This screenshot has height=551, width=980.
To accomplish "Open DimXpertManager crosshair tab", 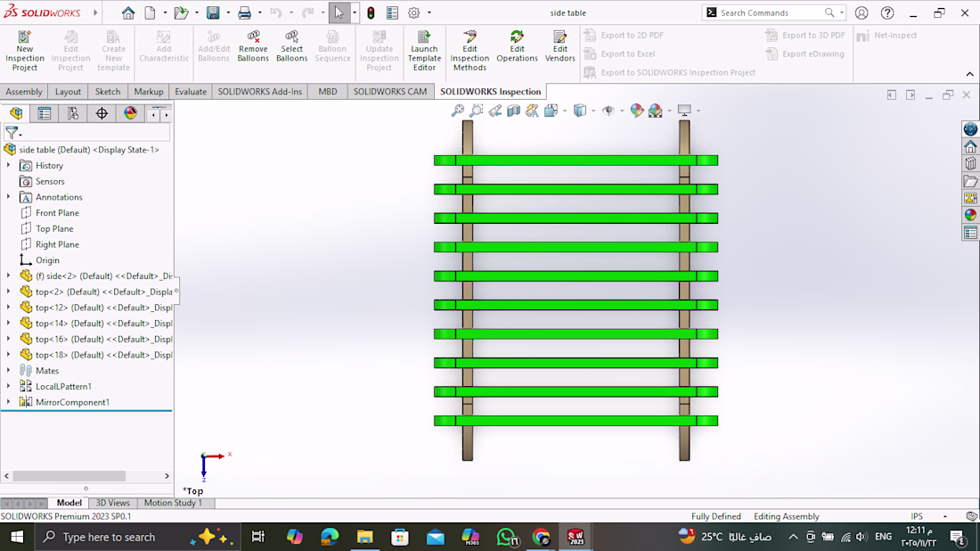I will 102,113.
